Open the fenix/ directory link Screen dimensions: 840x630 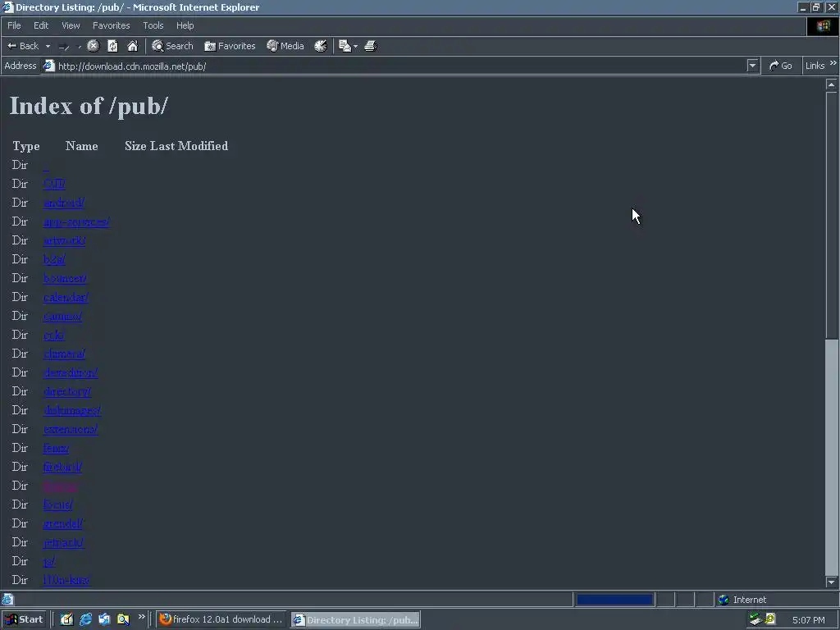57,448
